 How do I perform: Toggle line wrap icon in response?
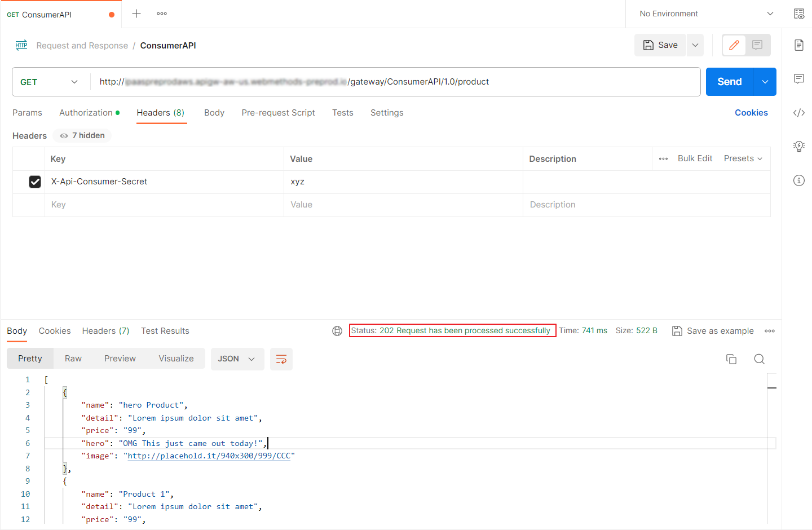pos(281,359)
